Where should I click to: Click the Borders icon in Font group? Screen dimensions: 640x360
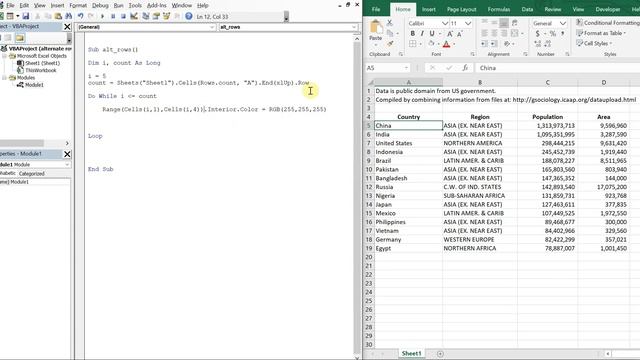pos(413,43)
